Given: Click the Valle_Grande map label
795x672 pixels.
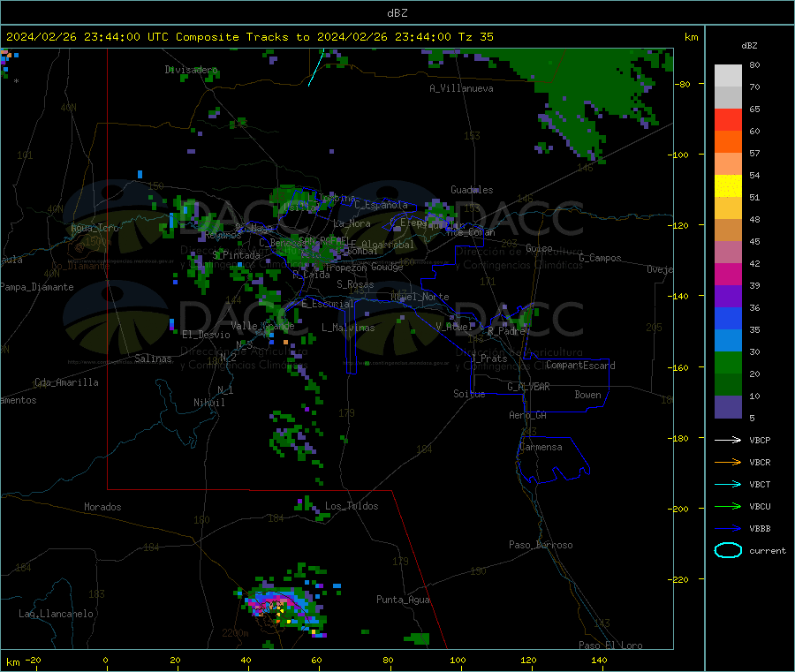Looking at the screenshot, I should pos(262,326).
